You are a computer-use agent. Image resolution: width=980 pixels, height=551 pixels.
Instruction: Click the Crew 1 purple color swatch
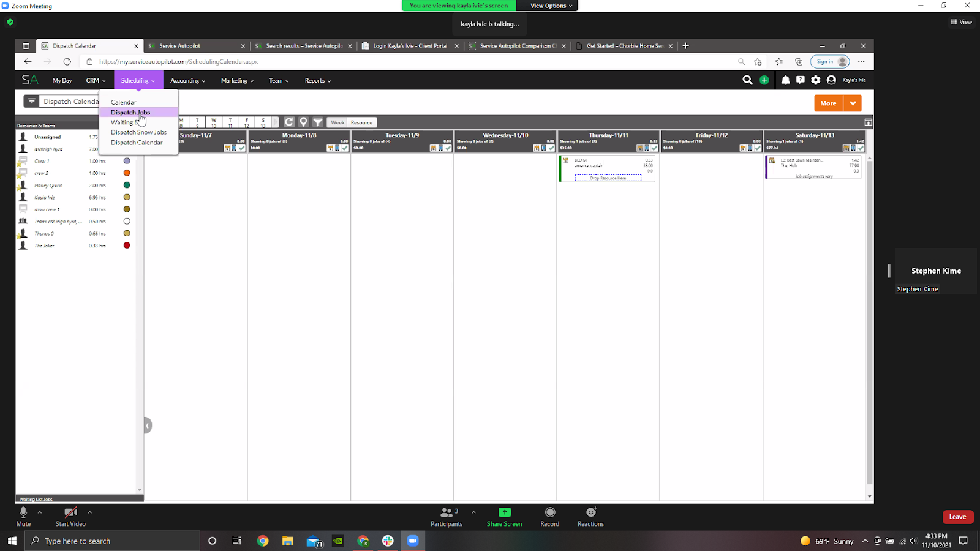coord(127,161)
